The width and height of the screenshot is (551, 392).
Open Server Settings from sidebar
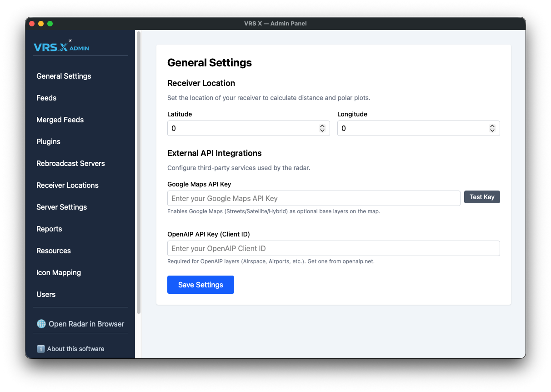[x=61, y=207]
